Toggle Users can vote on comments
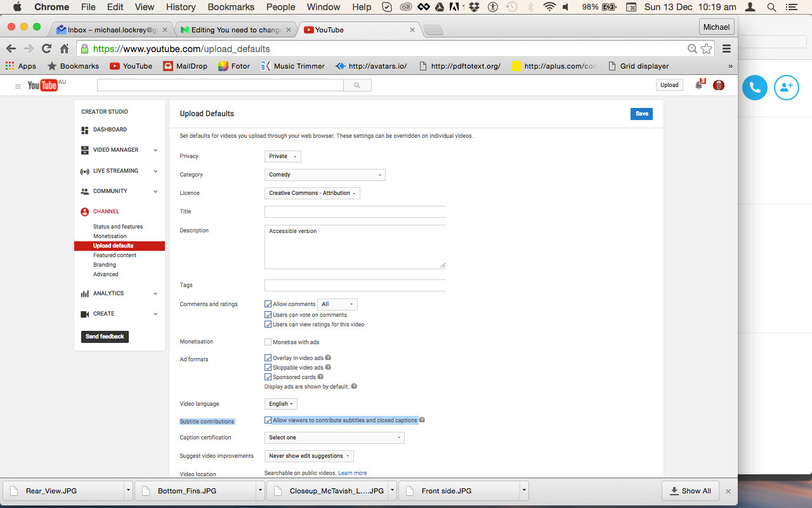This screenshot has width=812, height=508. tap(268, 315)
